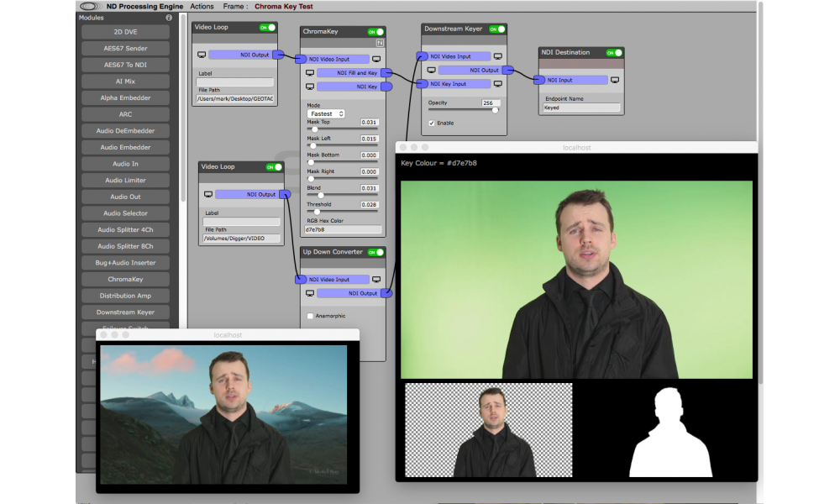
Task: Uncheck Enable in the Downstream Keyer
Action: [433, 123]
